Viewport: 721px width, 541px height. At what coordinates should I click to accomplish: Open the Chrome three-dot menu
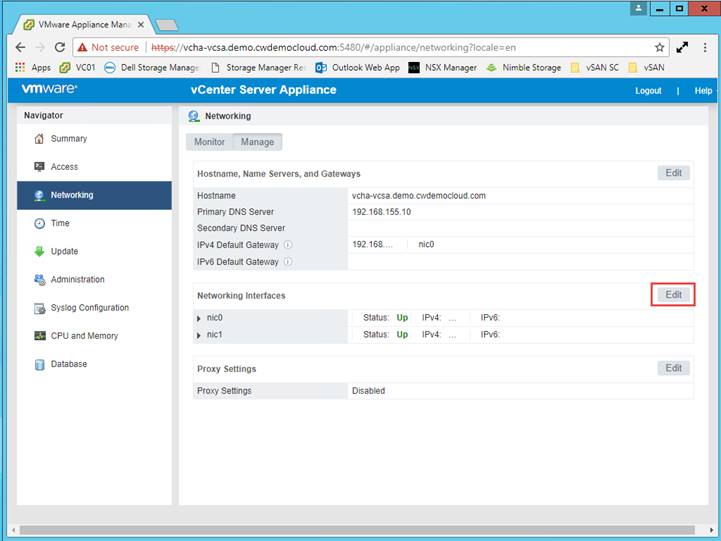click(x=705, y=47)
